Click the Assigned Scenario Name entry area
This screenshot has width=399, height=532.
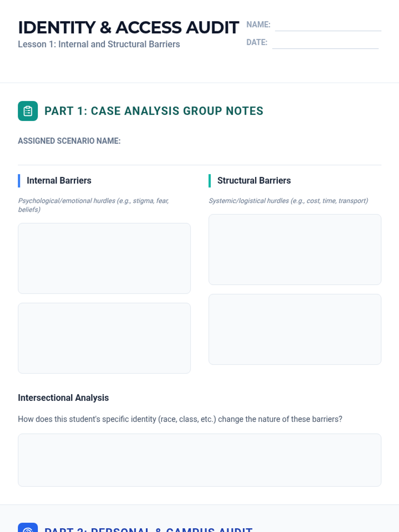tap(199, 156)
